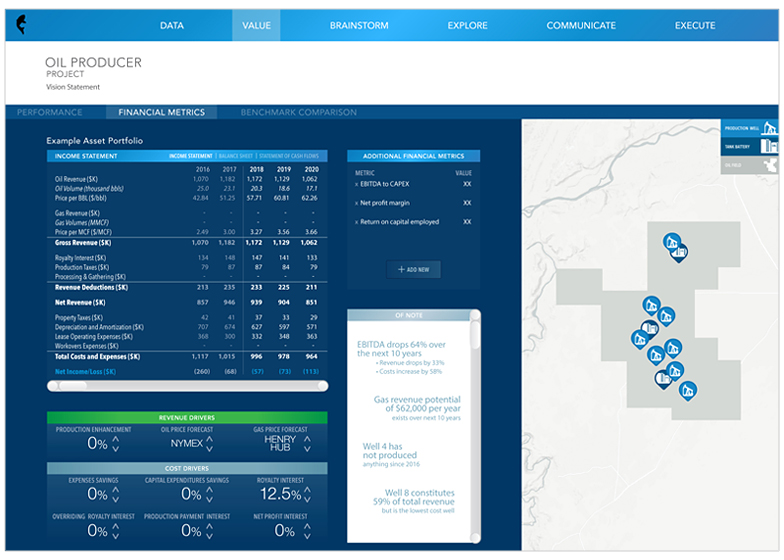Toggle the Production Well map layer
This screenshot has width=784, height=560.
(x=751, y=129)
